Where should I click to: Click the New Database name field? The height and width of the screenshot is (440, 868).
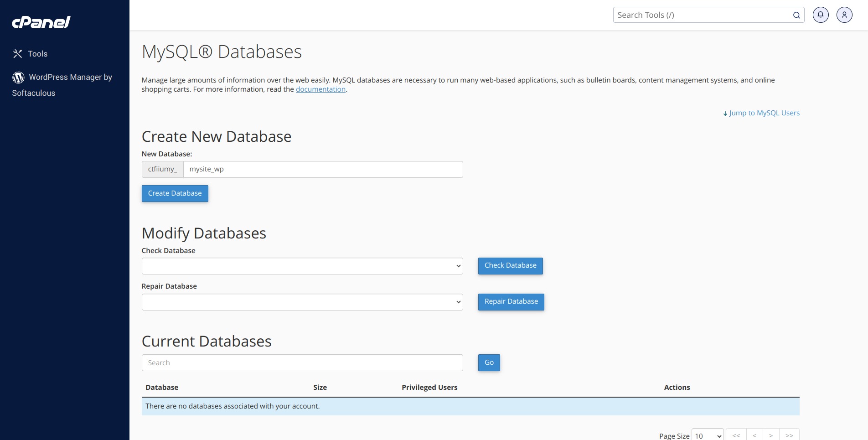[x=323, y=169]
